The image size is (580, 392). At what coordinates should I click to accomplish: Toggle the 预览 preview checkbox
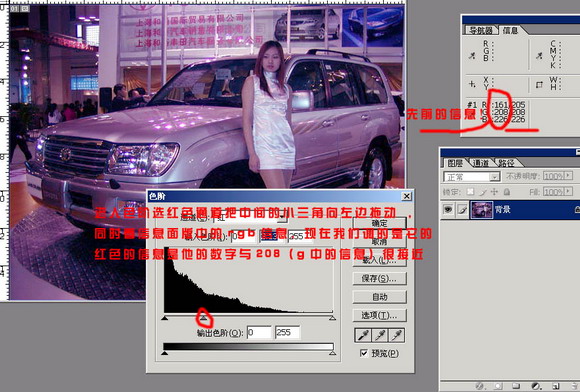click(x=364, y=353)
